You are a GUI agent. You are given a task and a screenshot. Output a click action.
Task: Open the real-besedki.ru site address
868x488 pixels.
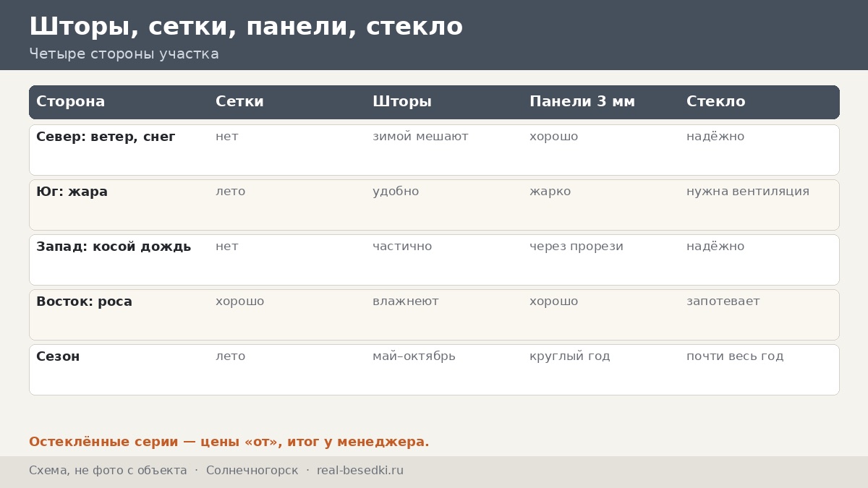click(x=360, y=471)
